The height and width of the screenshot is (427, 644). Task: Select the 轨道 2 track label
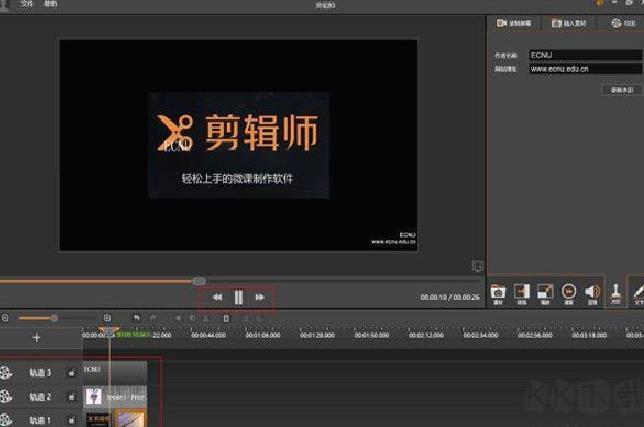[x=40, y=397]
